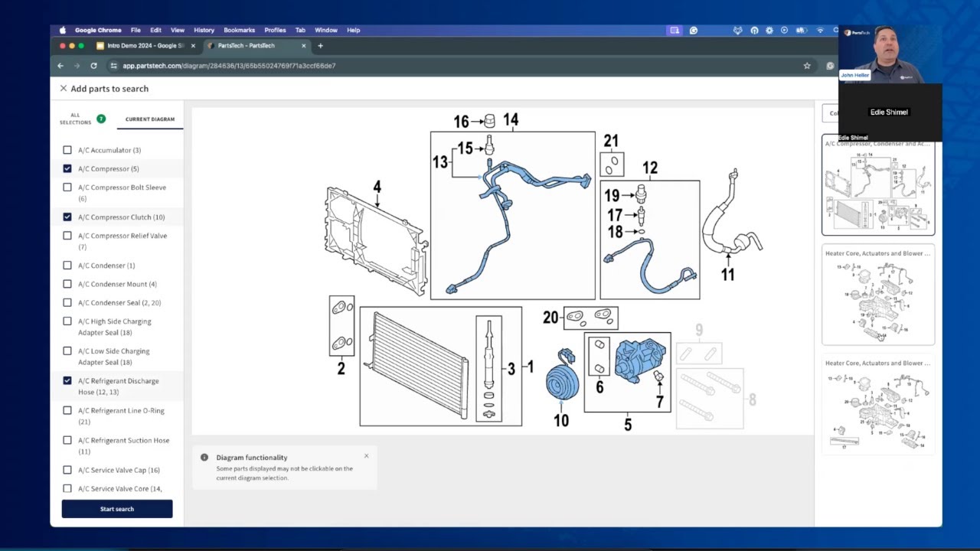Viewport: 980px width, 551px height.
Task: Click receiver drier part 3 in diagram
Action: (489, 368)
